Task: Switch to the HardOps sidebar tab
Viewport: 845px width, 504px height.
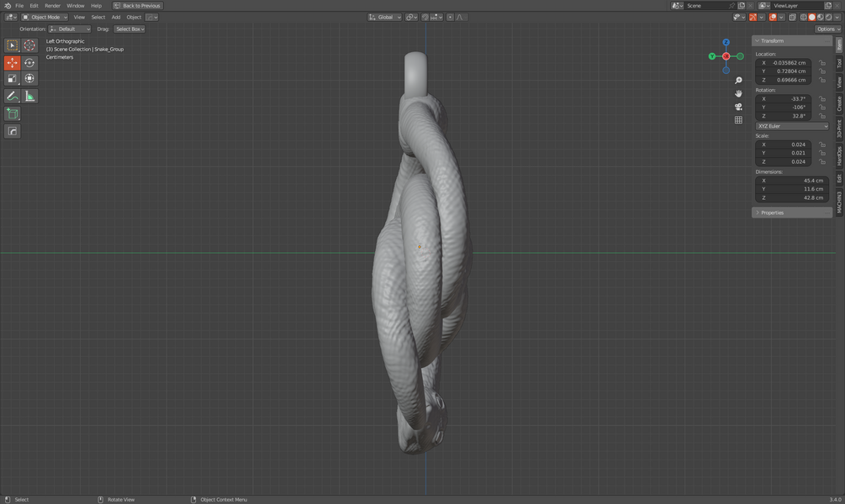Action: click(839, 156)
